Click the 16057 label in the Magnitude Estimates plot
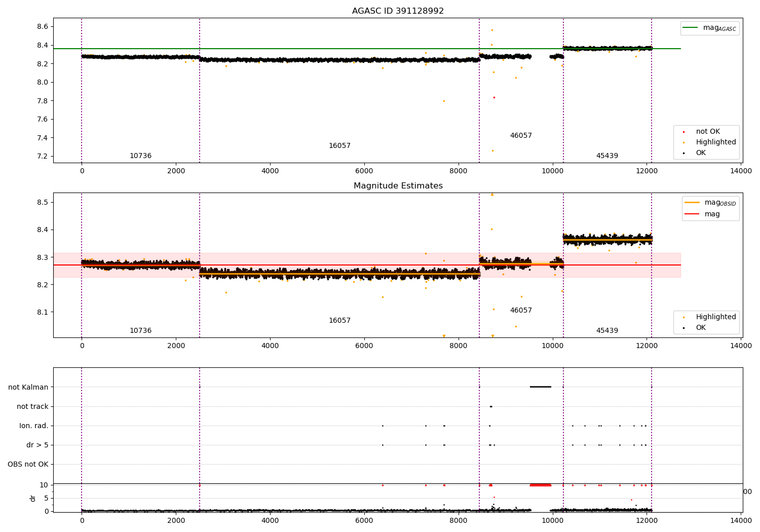This screenshot has width=760, height=532. [x=339, y=321]
